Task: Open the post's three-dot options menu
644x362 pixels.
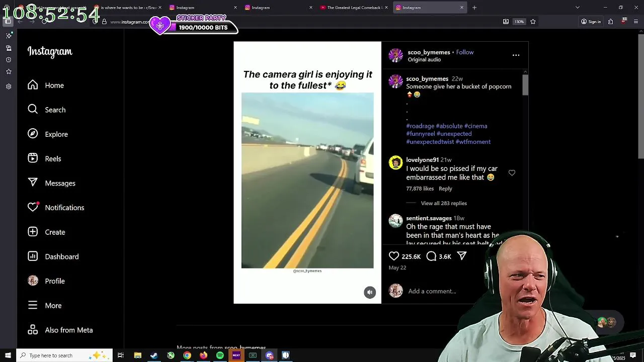Action: click(516, 55)
